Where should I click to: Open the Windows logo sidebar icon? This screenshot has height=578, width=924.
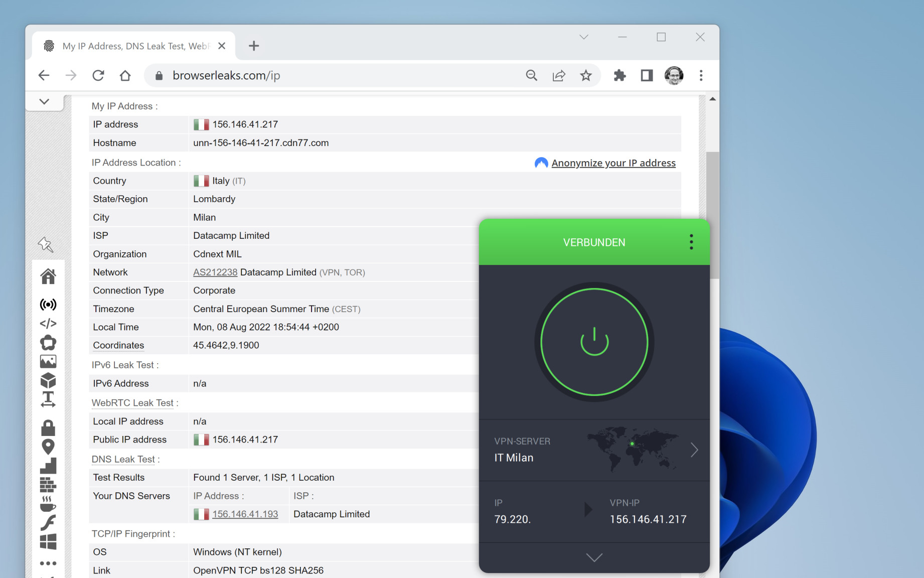[x=48, y=541]
